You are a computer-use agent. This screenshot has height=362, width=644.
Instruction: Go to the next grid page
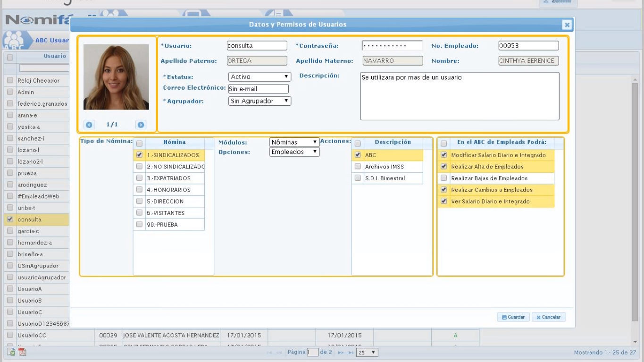341,353
